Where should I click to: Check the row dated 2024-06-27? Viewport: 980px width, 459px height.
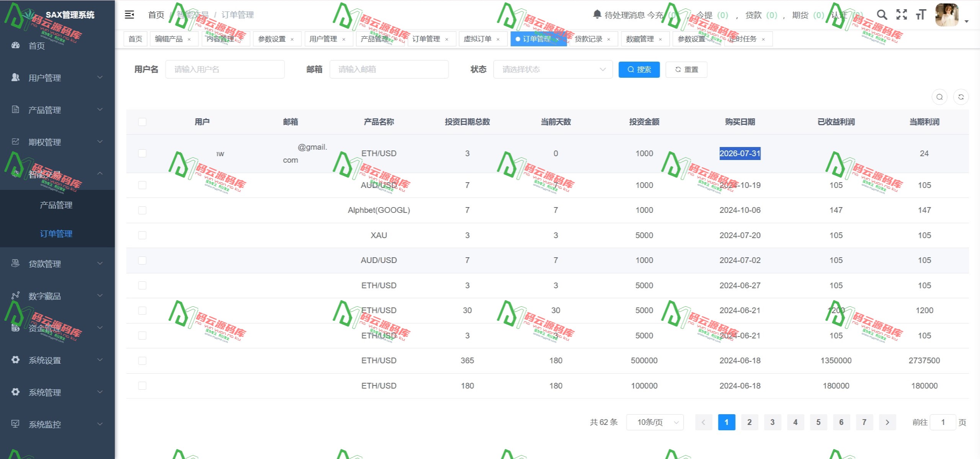click(142, 286)
